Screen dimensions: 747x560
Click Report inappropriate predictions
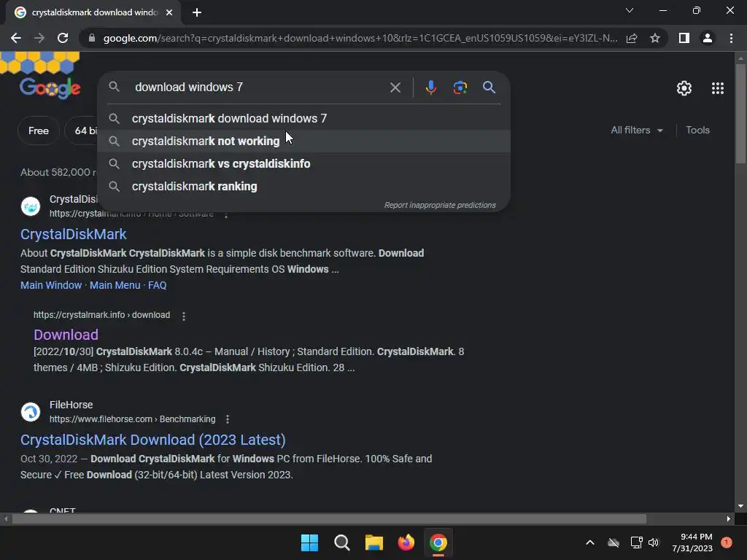(x=440, y=205)
